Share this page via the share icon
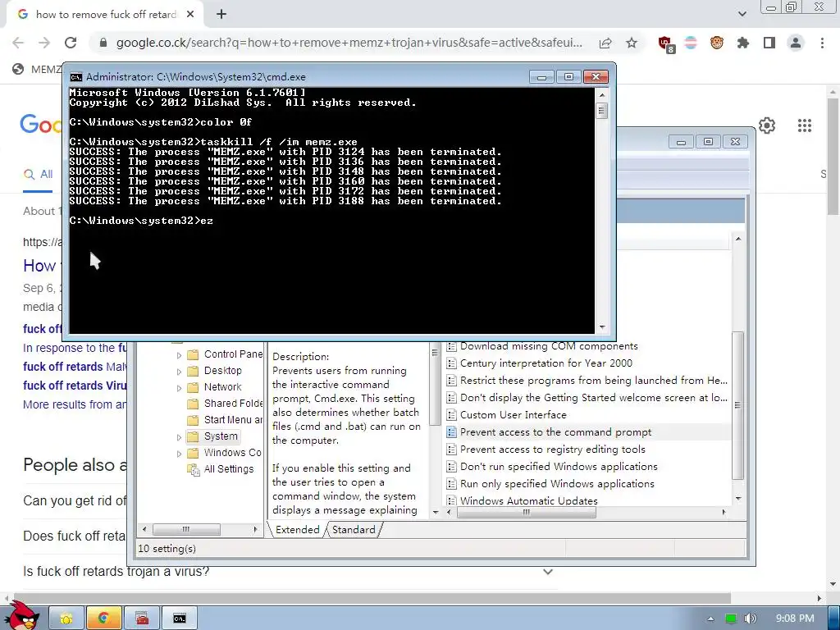The image size is (840, 630). pyautogui.click(x=605, y=43)
